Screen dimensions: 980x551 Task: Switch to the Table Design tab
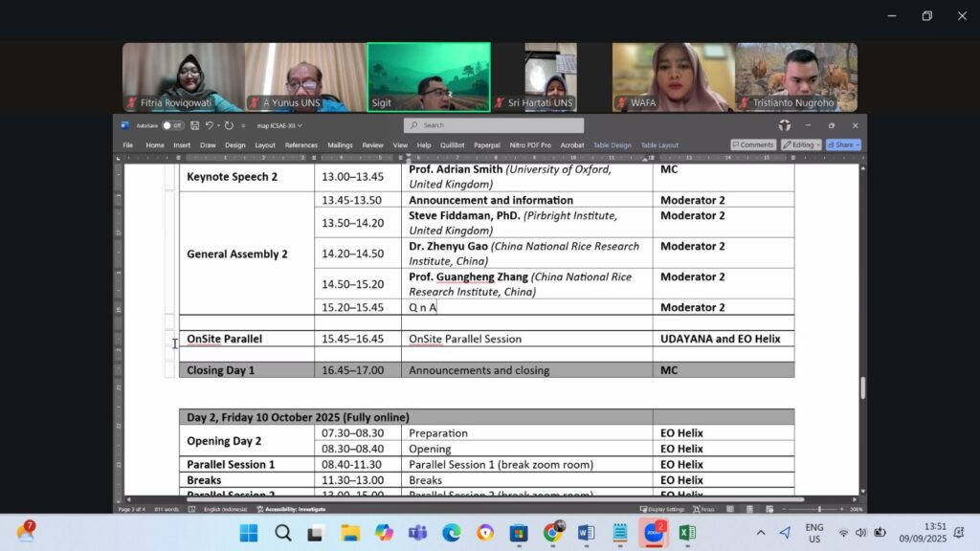[612, 145]
